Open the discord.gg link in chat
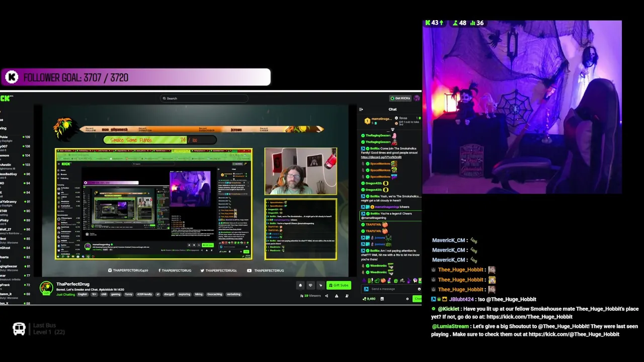This screenshot has height=362, width=644. (381, 157)
